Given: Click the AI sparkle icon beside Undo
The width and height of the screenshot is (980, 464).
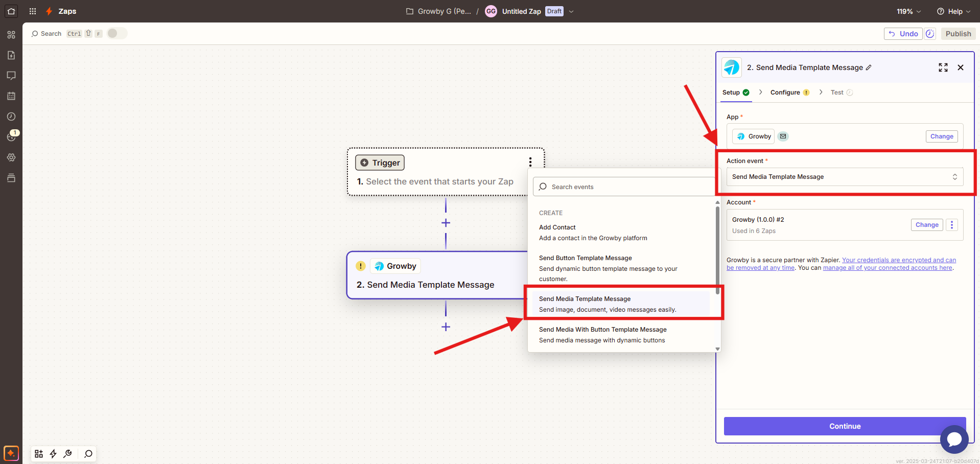Looking at the screenshot, I should pyautogui.click(x=930, y=34).
